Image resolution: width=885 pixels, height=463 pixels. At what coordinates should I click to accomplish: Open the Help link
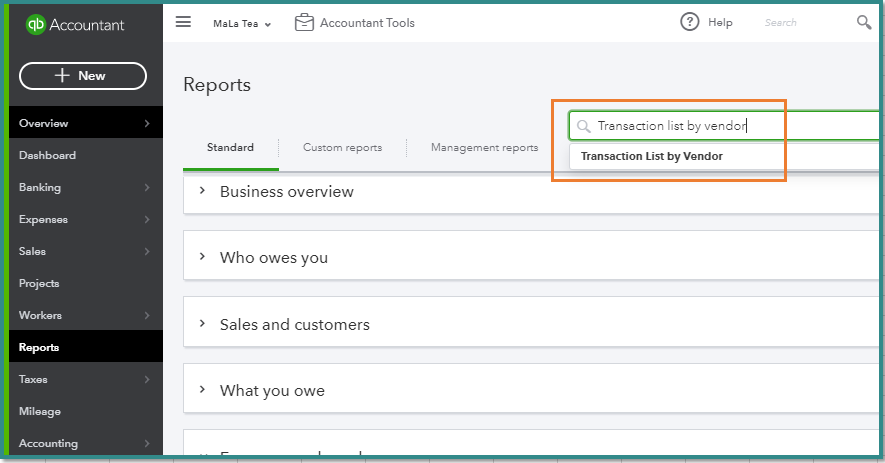pyautogui.click(x=720, y=22)
